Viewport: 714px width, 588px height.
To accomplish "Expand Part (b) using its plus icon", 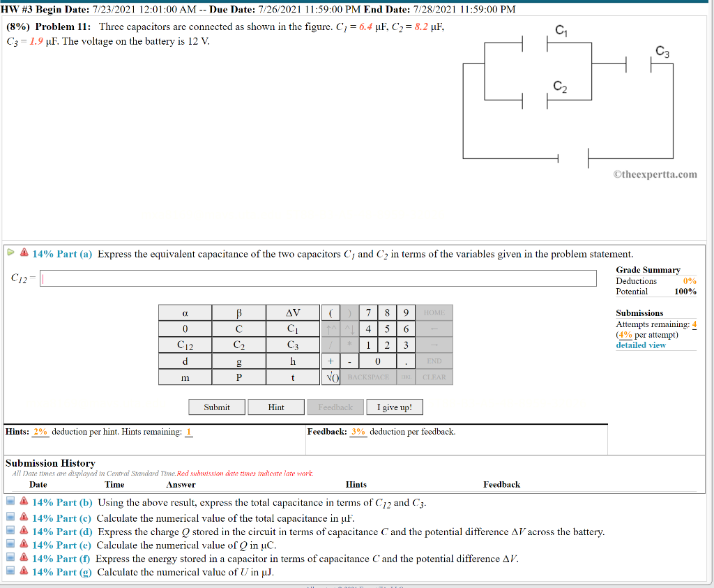I will 10,502.
